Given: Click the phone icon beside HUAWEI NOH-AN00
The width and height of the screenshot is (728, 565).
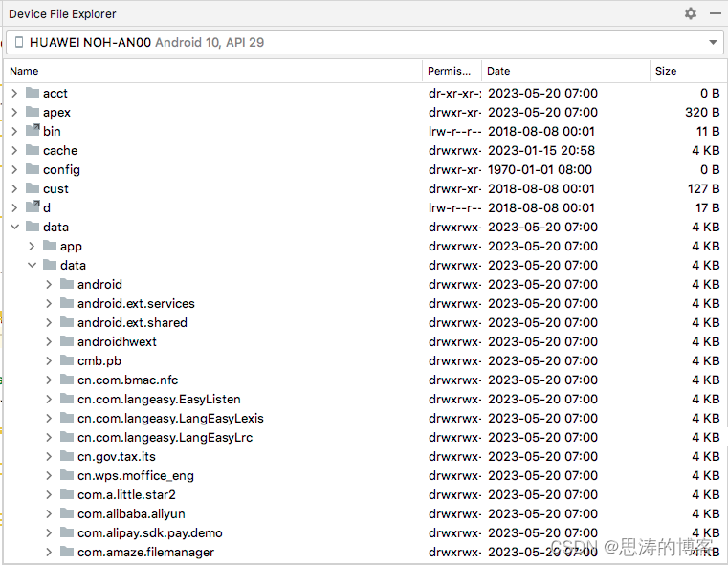Looking at the screenshot, I should pos(19,43).
